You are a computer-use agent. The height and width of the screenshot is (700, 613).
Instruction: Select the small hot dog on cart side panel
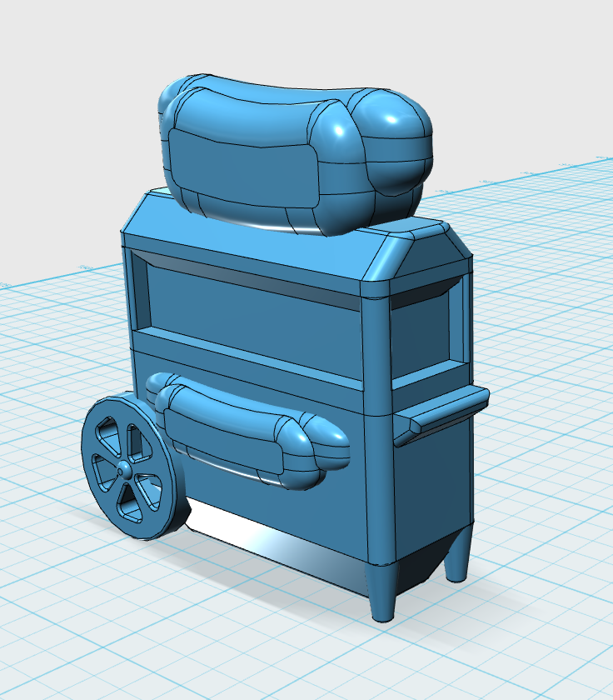tap(247, 431)
